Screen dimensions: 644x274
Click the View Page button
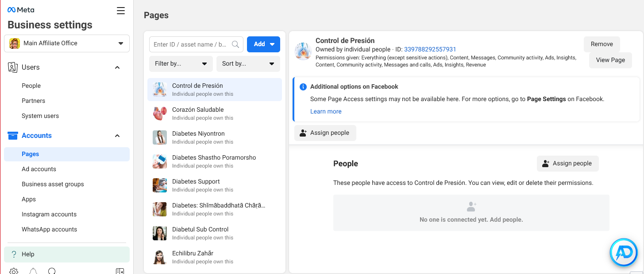click(610, 60)
